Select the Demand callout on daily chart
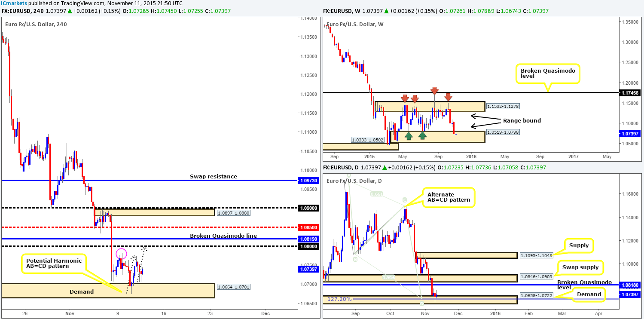Viewport: 644px width, 319px height. [589, 294]
